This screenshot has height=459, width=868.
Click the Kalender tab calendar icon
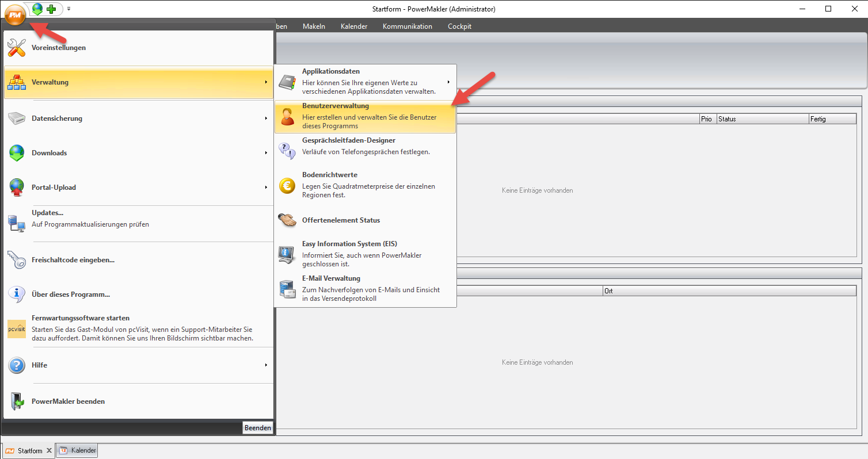click(x=63, y=450)
